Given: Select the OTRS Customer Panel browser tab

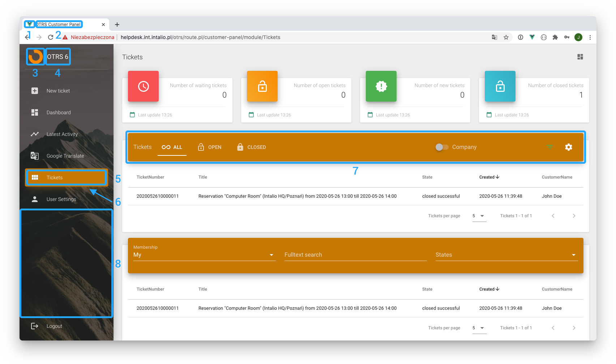Looking at the screenshot, I should (66, 25).
